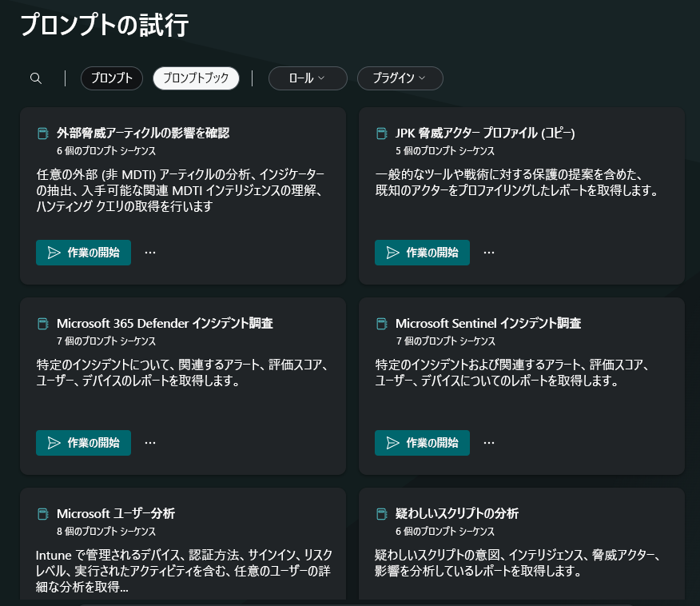Screen dimensions: 700x606
Task: Click 作業の開始 under Microsoft 365 Defender インシデント調査
Action: tap(83, 442)
